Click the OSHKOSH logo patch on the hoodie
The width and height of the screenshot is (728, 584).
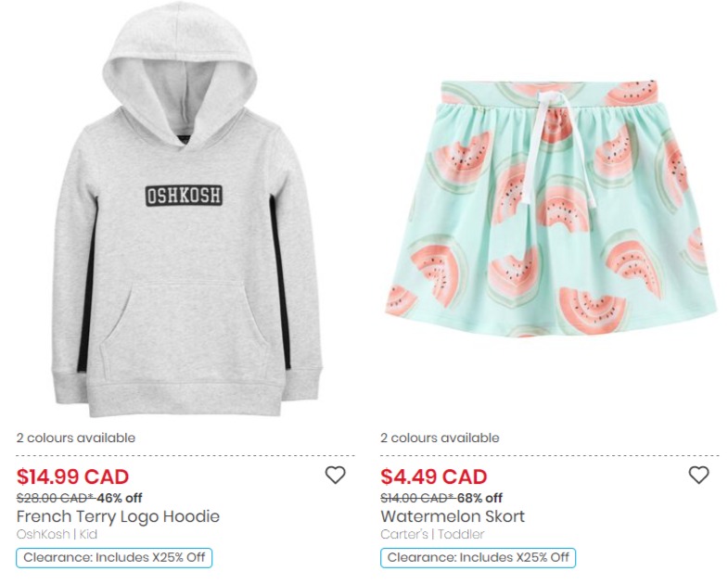pos(184,196)
